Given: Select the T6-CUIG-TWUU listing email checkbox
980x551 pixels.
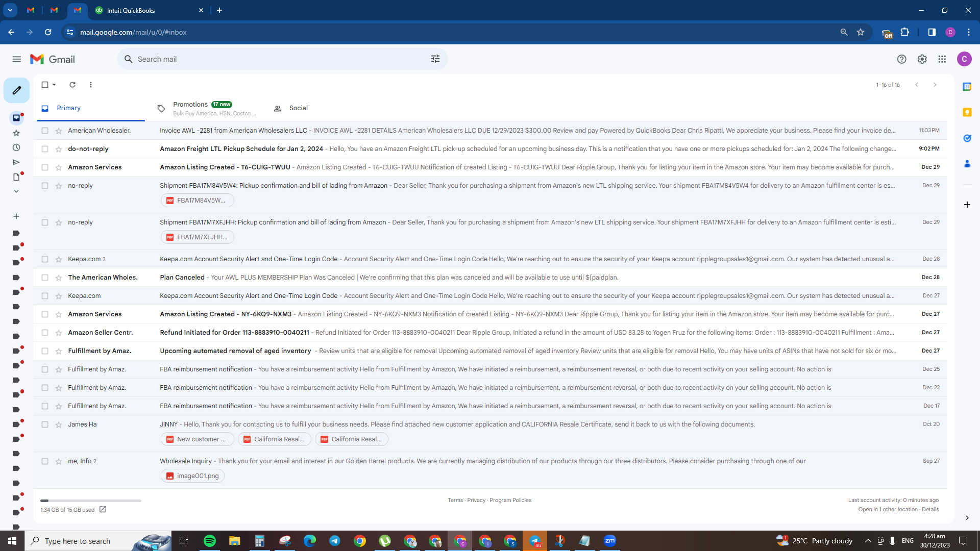Looking at the screenshot, I should click(45, 167).
